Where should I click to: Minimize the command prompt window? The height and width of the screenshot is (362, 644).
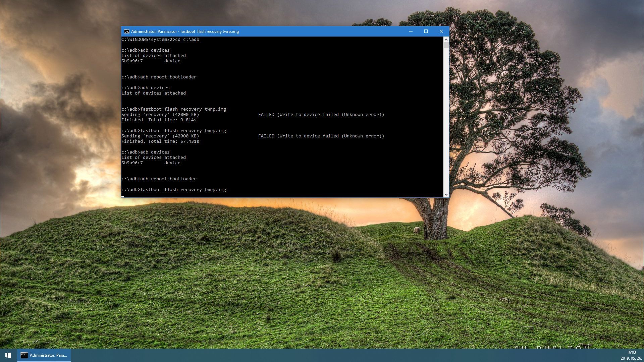click(x=411, y=32)
